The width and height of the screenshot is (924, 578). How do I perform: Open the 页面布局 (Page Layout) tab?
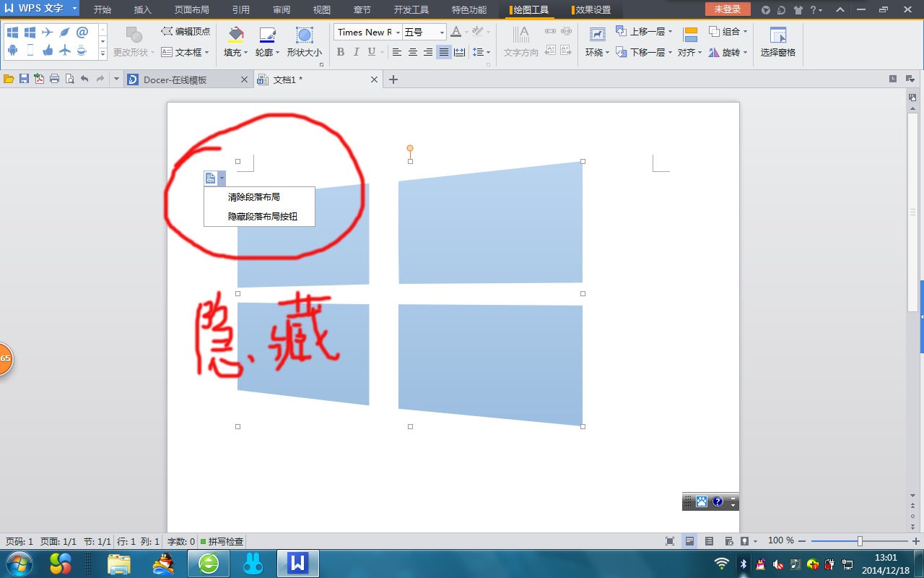point(192,10)
